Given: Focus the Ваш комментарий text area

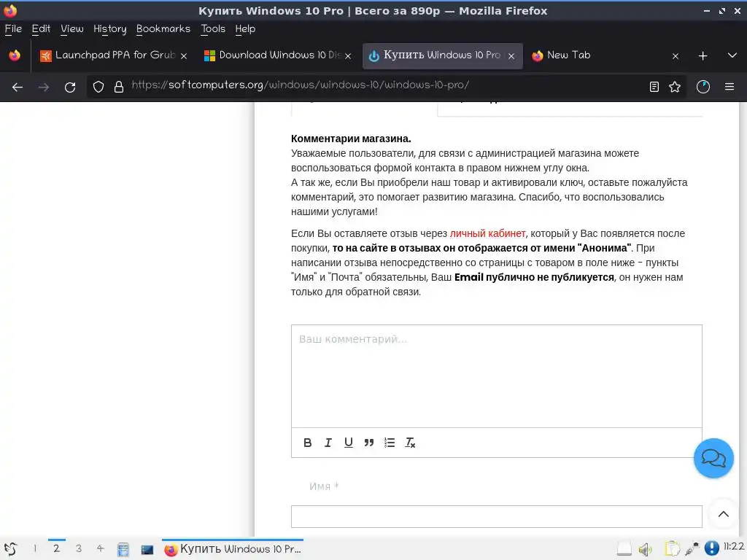Looking at the screenshot, I should click(496, 376).
